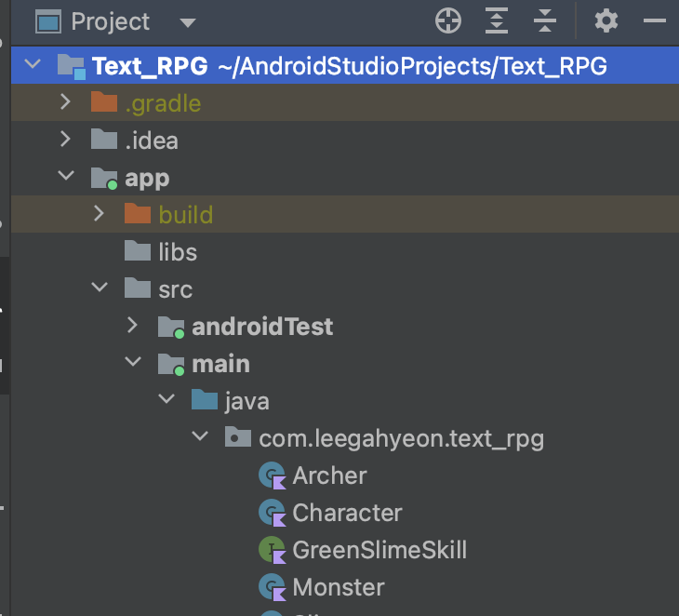679x616 pixels.
Task: Collapse the main folder chevron
Action: pos(133,361)
